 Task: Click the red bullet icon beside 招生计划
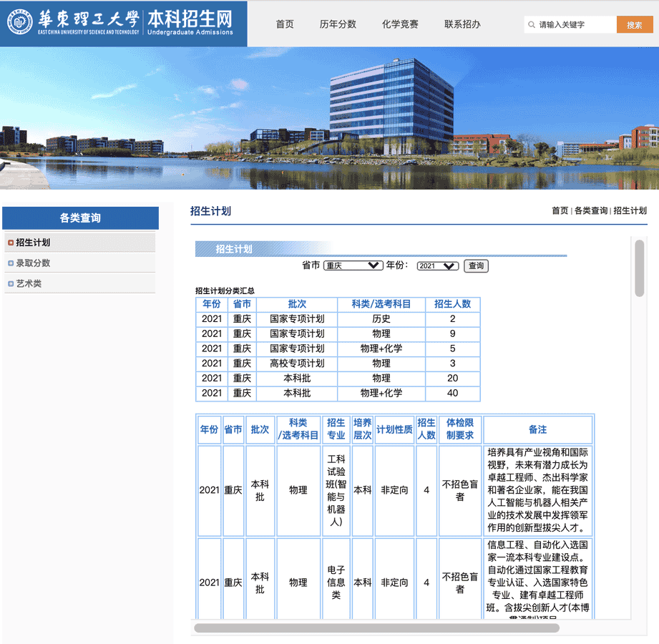click(x=11, y=243)
